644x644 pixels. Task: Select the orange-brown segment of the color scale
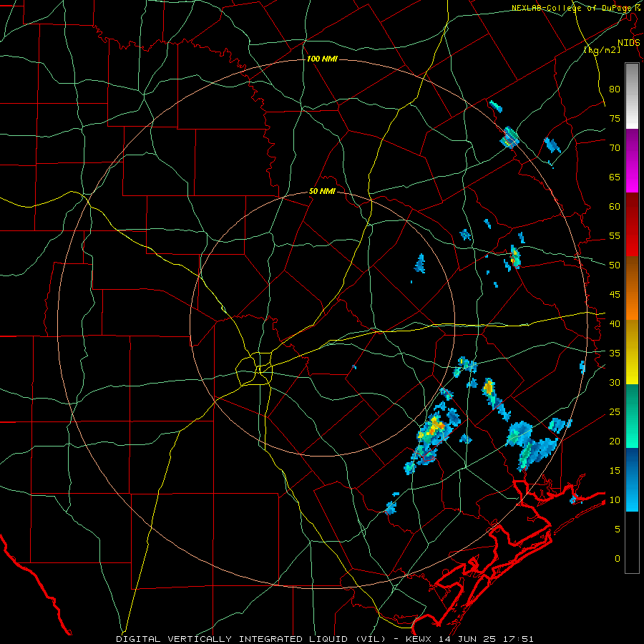tap(632, 289)
